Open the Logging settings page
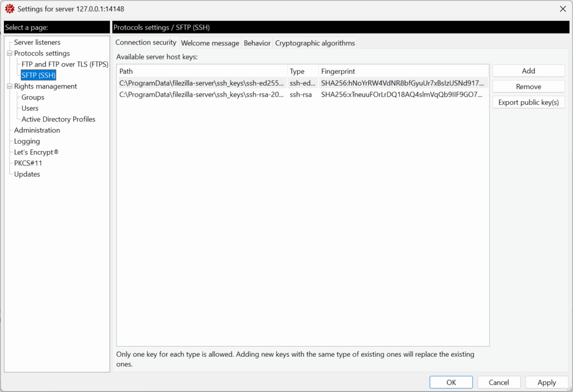 (26, 141)
